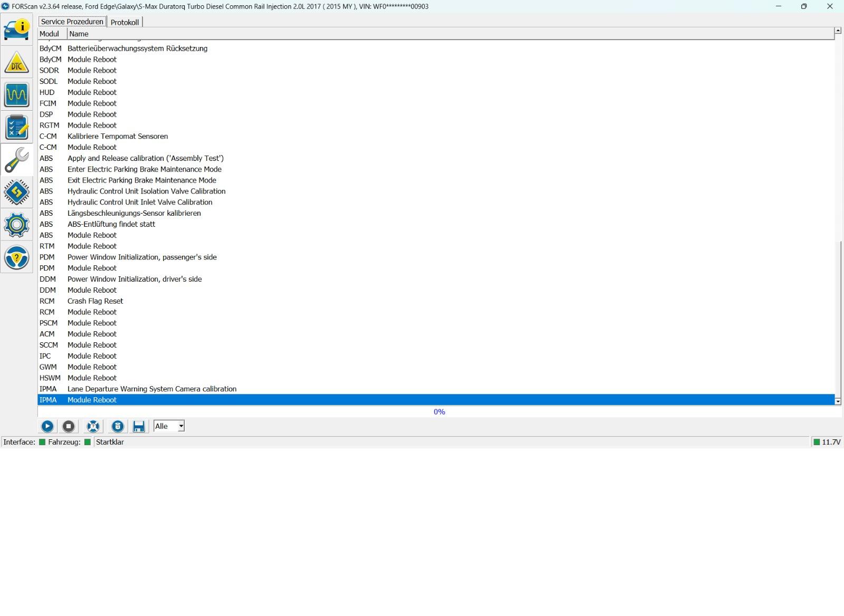Select Längsbeschleunigungs-Sensor kalibrieren row
The width and height of the screenshot is (844, 616).
point(436,213)
